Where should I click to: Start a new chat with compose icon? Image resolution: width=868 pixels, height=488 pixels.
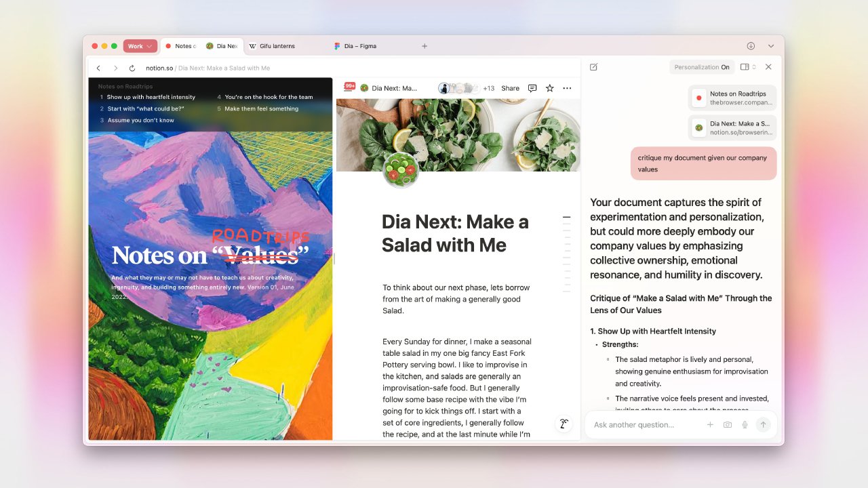click(594, 67)
